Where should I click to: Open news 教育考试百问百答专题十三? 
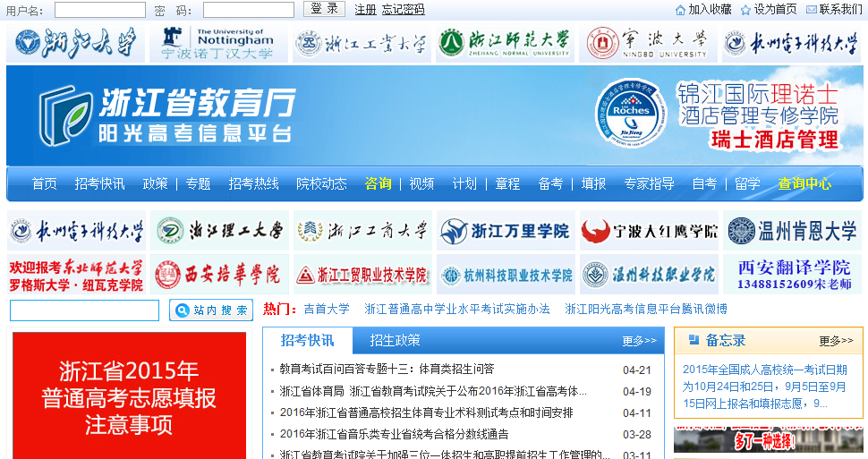pos(387,370)
